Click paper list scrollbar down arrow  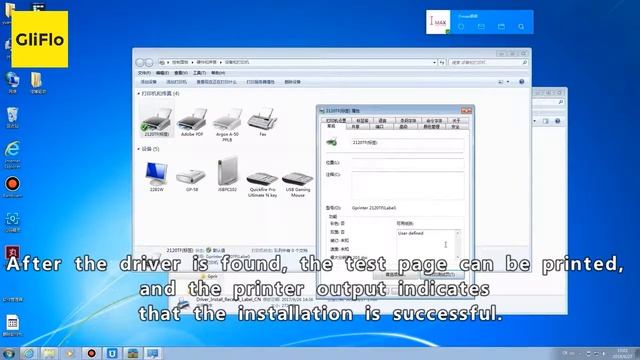tap(458, 258)
